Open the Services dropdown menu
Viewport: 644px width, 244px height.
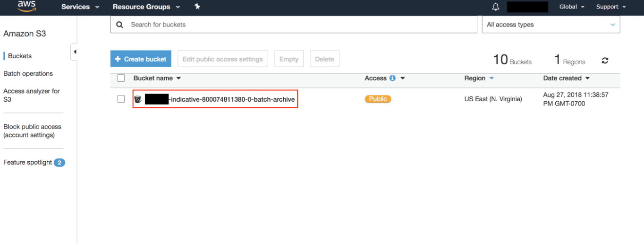point(80,7)
